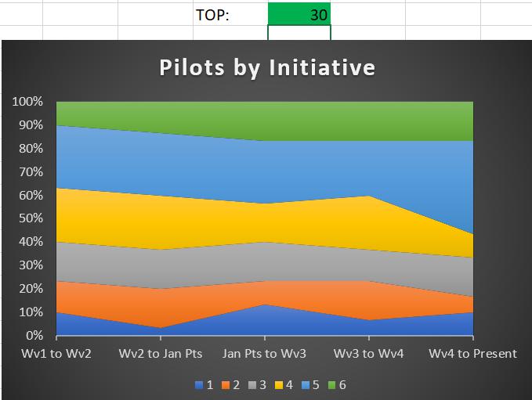Image resolution: width=532 pixels, height=400 pixels.
Task: Click the Pilots by Initiative chart title
Action: coord(267,67)
